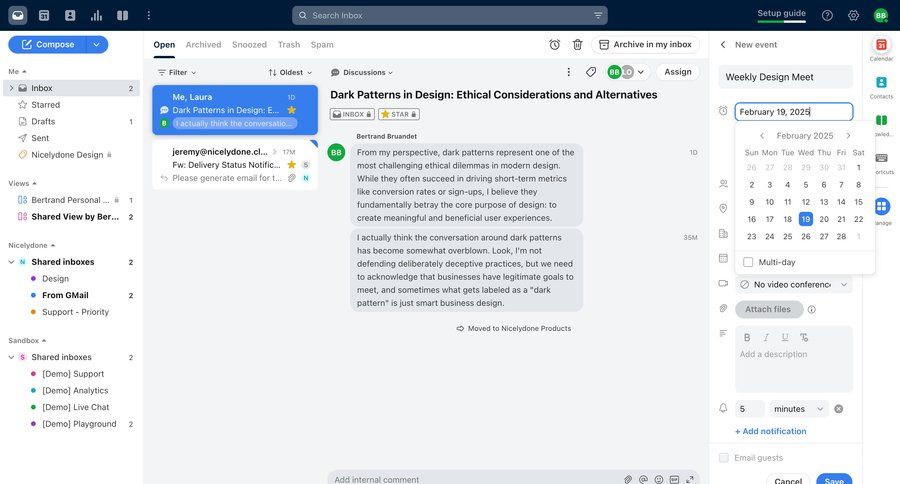Apply bold formatting in event description
The height and width of the screenshot is (484, 900).
click(747, 338)
